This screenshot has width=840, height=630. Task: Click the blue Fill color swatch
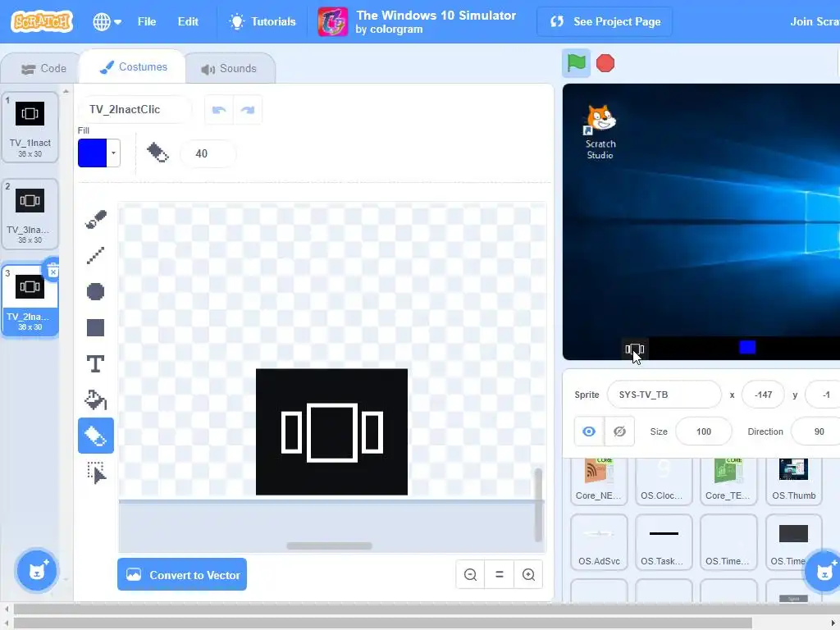tap(92, 153)
